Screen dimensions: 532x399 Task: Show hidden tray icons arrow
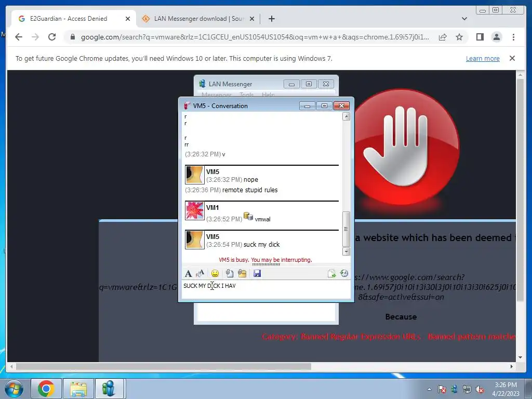pos(429,389)
